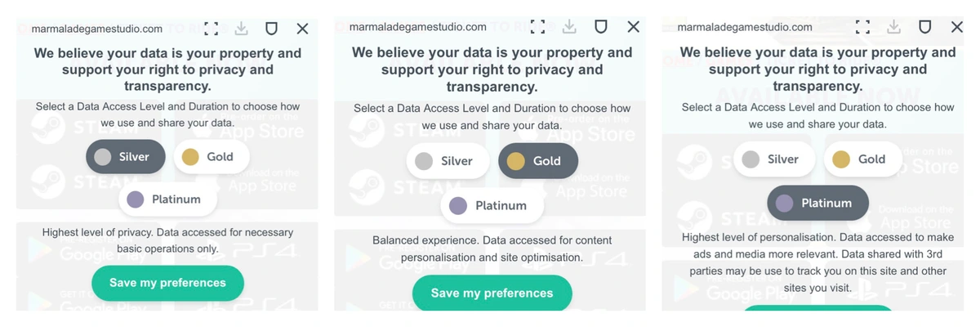980x327 pixels.
Task: Choose Silver option in right panel
Action: [773, 159]
